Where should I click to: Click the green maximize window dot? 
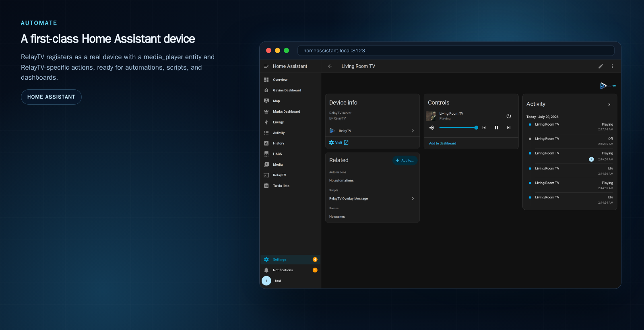click(287, 50)
